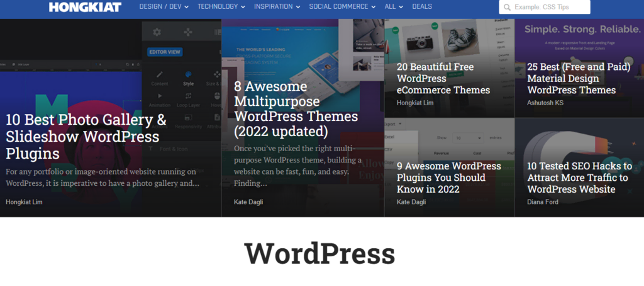
Task: Expand the Technology menu
Action: (221, 6)
